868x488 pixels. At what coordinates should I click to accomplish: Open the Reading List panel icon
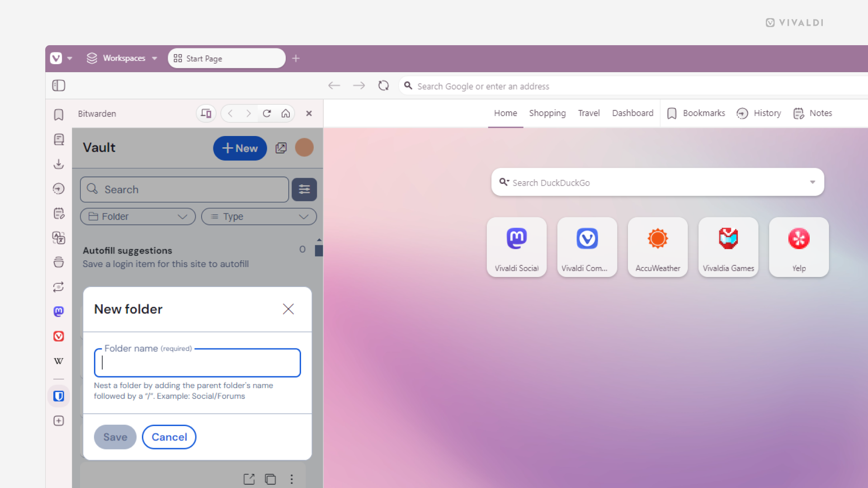(59, 139)
